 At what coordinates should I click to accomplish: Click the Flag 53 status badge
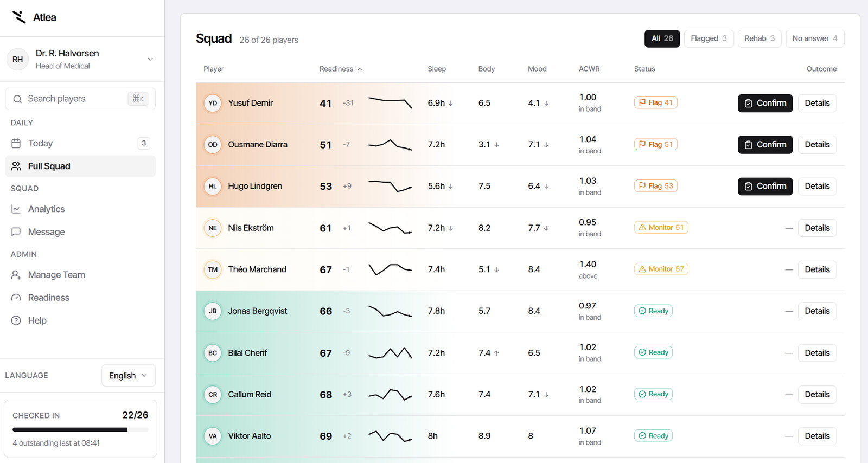click(x=656, y=186)
